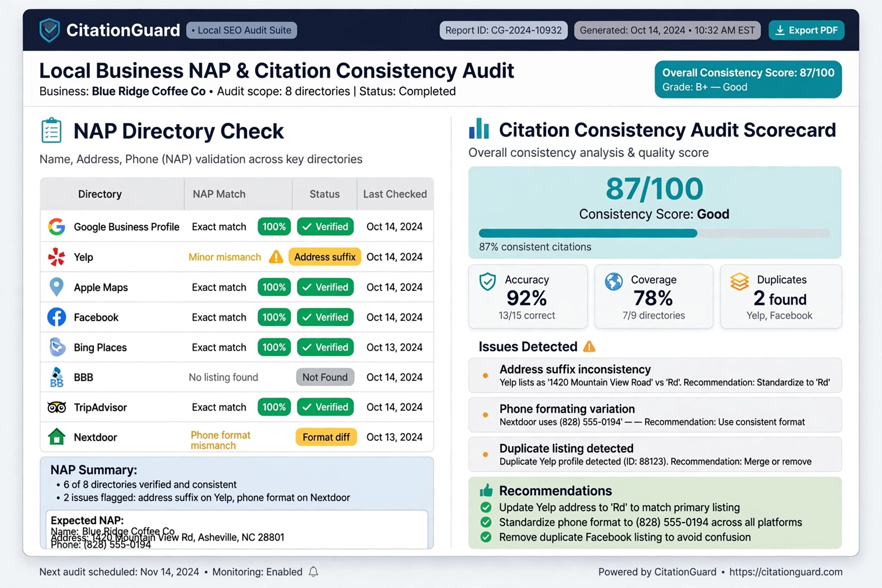Click the consistency score progress bar

pyautogui.click(x=655, y=233)
